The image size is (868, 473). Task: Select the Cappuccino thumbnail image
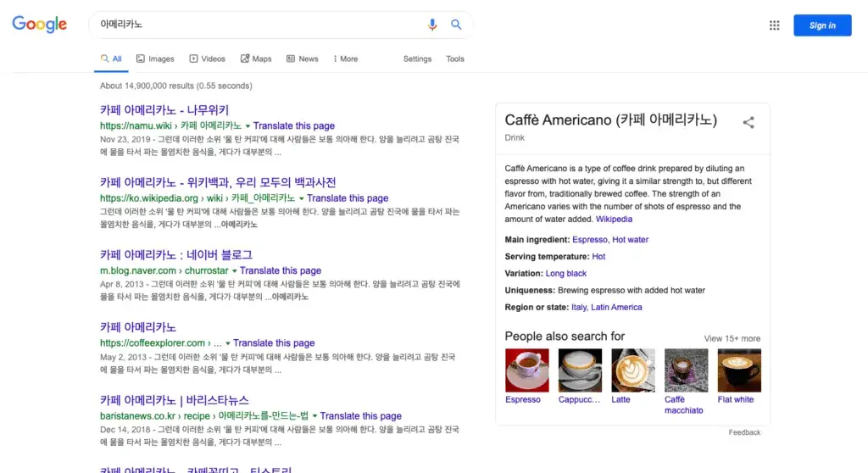[x=580, y=370]
